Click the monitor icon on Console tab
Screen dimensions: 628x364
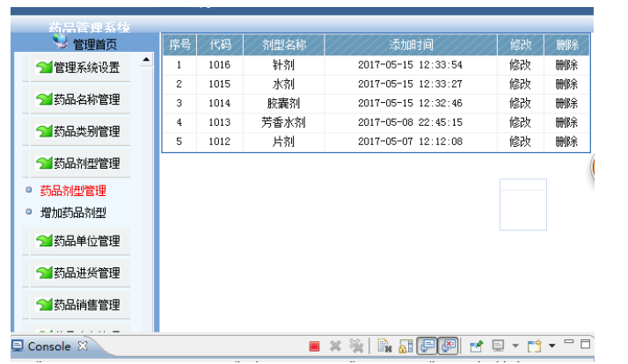click(x=18, y=346)
